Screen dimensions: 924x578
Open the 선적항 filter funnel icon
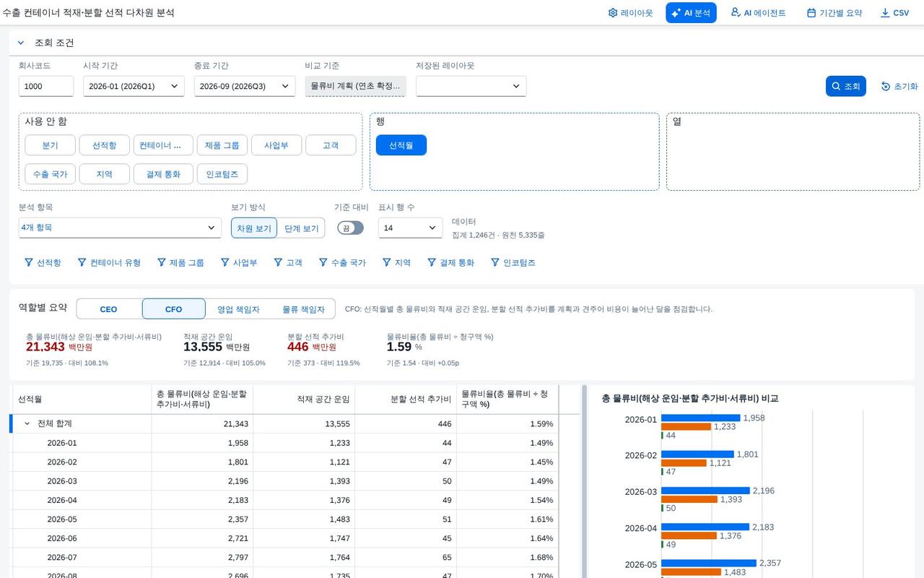coord(29,262)
